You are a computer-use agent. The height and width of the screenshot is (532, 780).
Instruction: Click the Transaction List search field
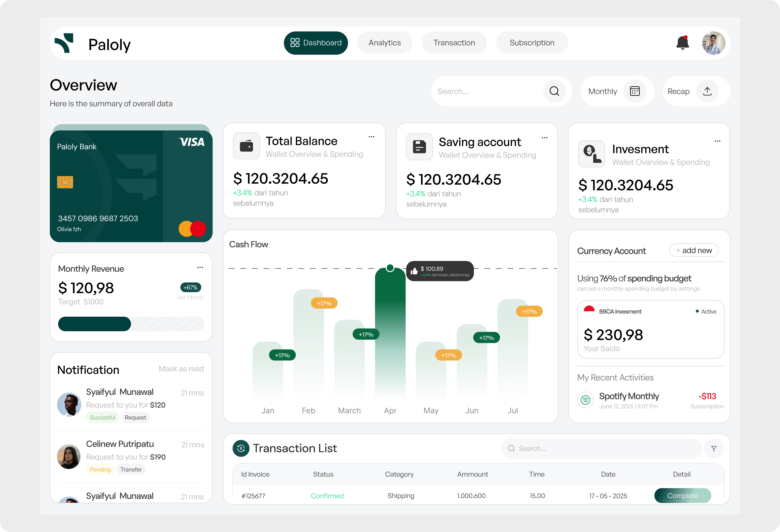[601, 448]
